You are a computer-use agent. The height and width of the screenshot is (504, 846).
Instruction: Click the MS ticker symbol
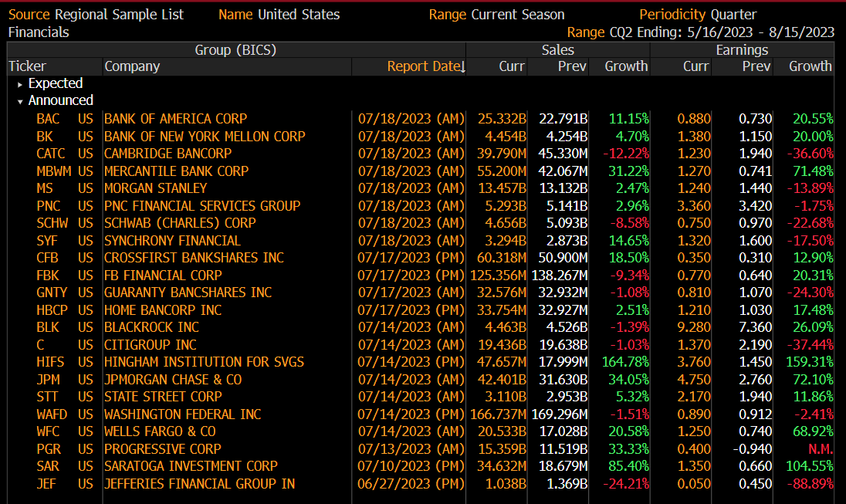(45, 188)
